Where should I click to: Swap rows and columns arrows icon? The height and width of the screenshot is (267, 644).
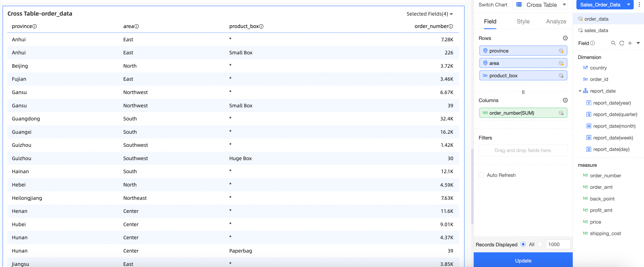pyautogui.click(x=523, y=92)
